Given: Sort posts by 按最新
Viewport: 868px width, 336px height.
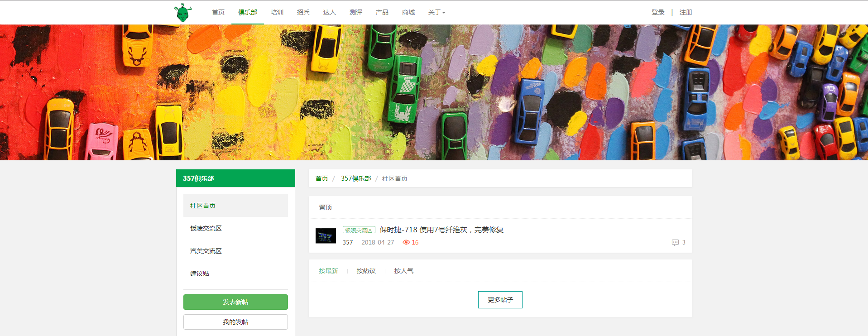Looking at the screenshot, I should (x=328, y=271).
